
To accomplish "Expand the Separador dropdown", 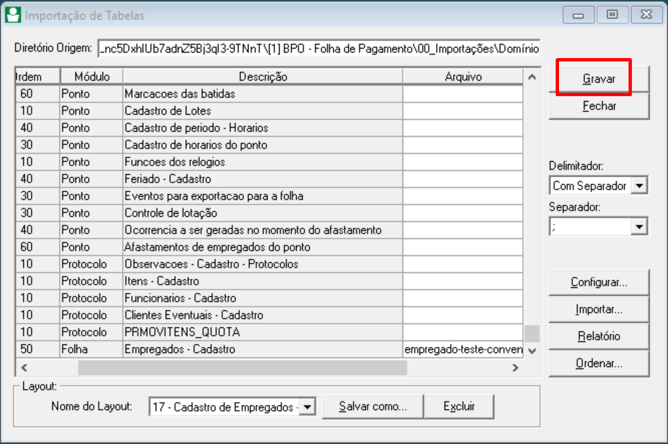I will click(639, 227).
